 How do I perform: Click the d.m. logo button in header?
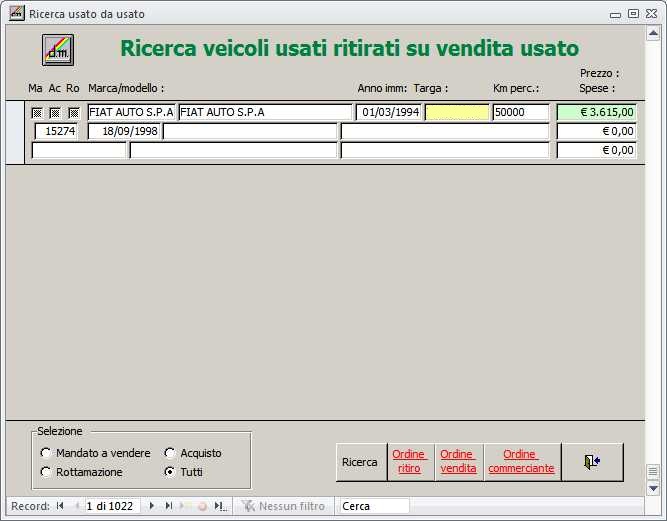coord(58,50)
